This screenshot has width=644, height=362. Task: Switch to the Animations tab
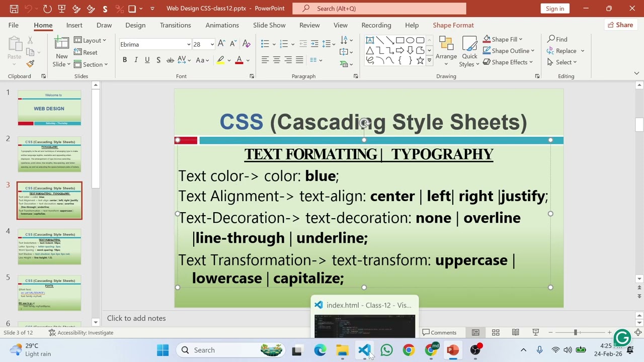pyautogui.click(x=222, y=25)
